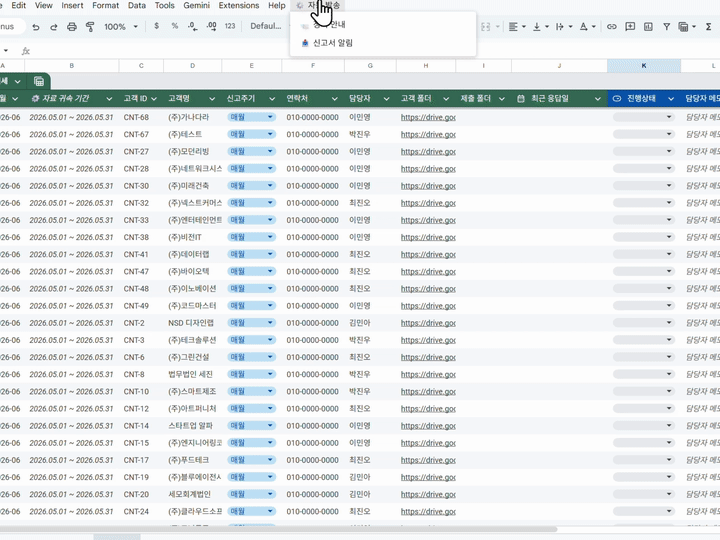This screenshot has height=540, width=720.
Task: Click the Insert link icon
Action: (612, 27)
